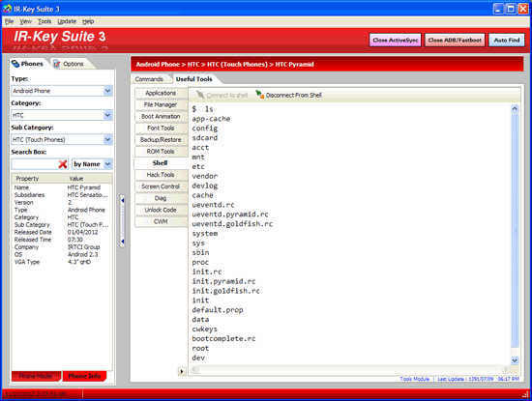The height and width of the screenshot is (401, 532).
Task: Click 'init.goldfish.rc' in shell output
Action: pos(225,291)
